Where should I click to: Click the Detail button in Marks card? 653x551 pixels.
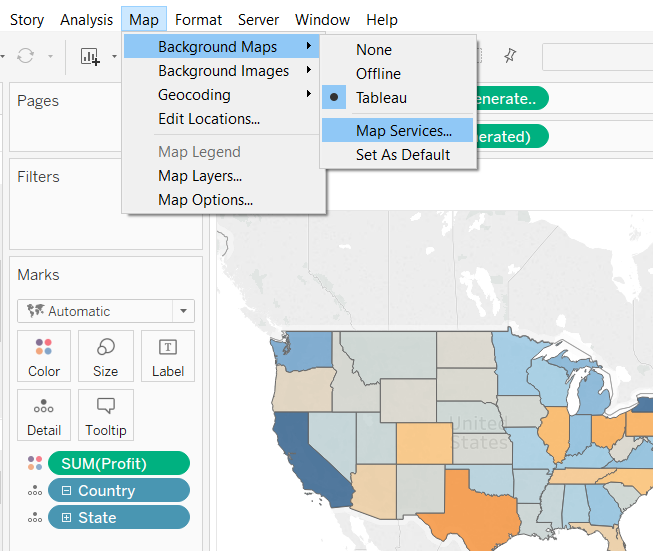pyautogui.click(x=44, y=416)
